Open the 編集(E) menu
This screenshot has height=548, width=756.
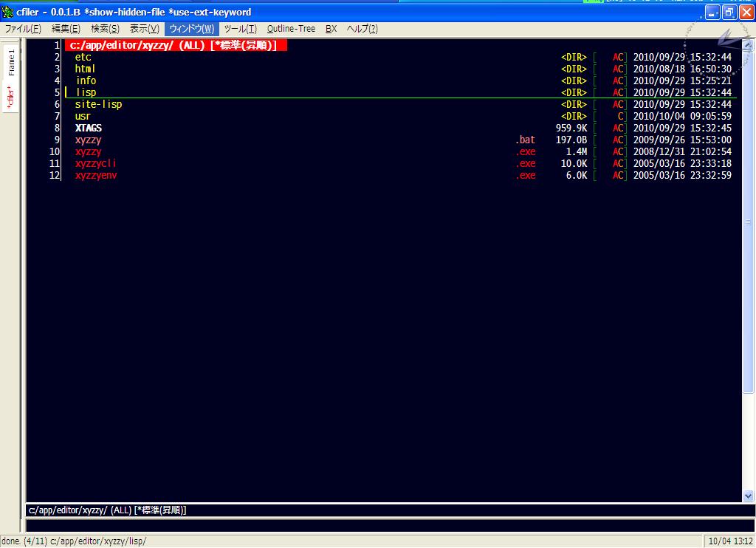tap(66, 29)
